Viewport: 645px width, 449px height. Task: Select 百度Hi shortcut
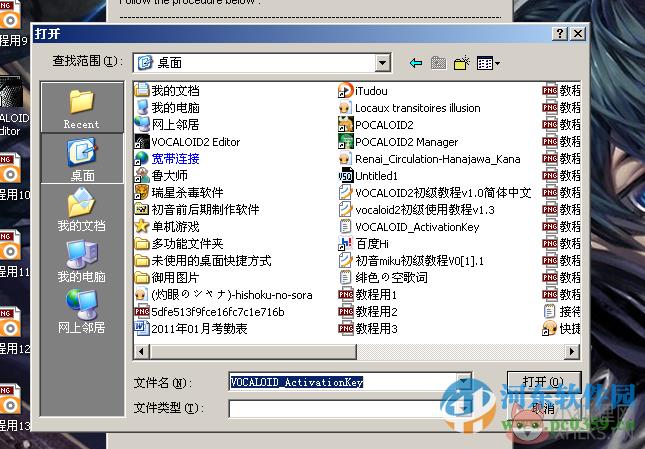click(x=364, y=244)
